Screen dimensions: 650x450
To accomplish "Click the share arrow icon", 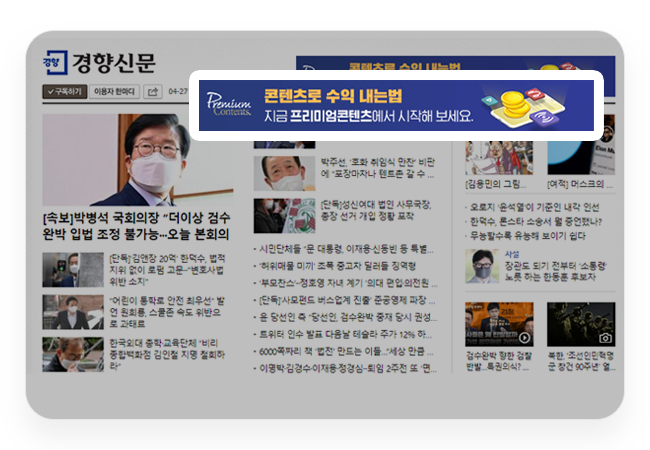I will tap(153, 92).
